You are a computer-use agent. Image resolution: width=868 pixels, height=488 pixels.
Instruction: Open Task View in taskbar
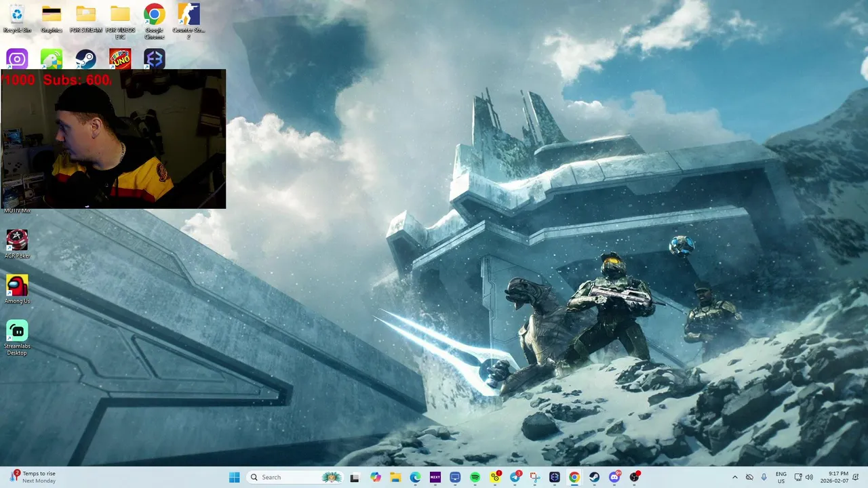[x=354, y=477]
